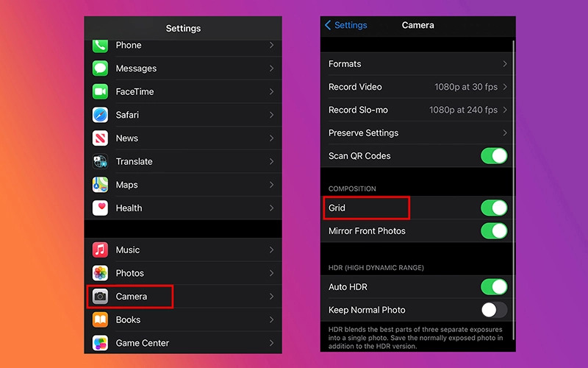Open Maps row chevron

271,185
